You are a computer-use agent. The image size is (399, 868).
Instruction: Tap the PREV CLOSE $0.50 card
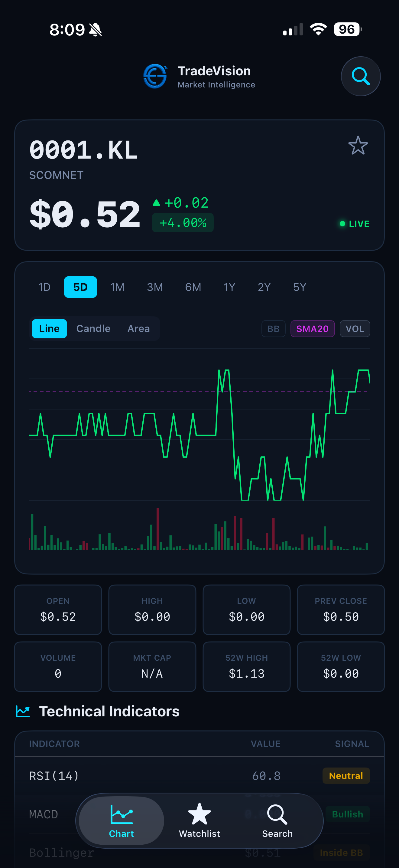pos(341,610)
